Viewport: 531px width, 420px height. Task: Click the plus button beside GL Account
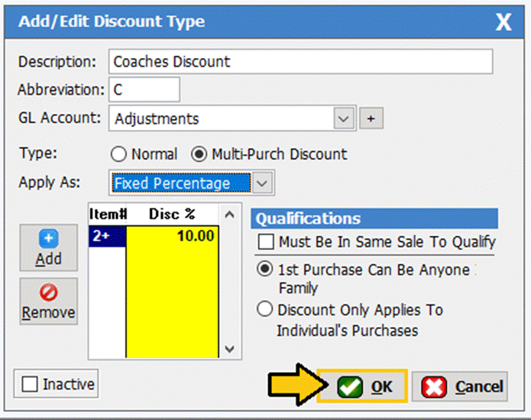pyautogui.click(x=371, y=119)
